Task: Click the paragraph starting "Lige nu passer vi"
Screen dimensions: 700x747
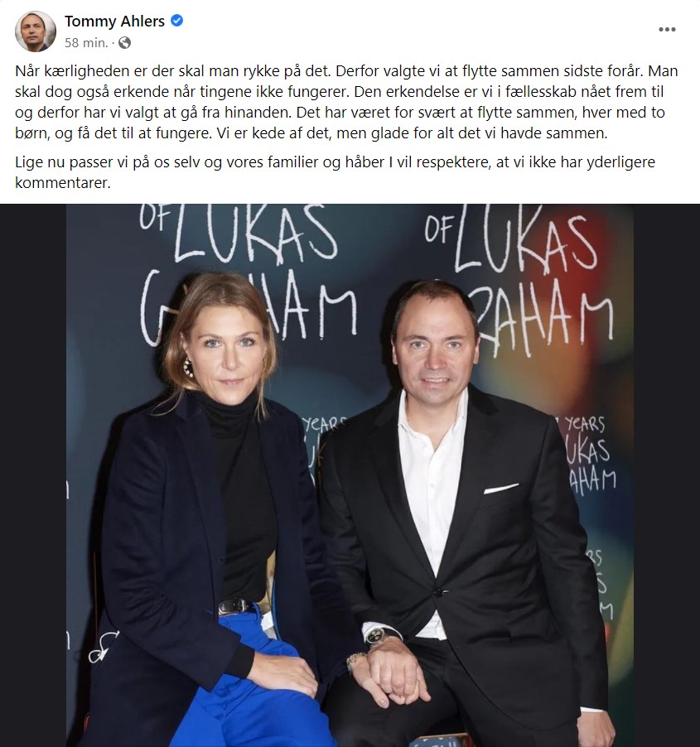Action: (x=335, y=172)
